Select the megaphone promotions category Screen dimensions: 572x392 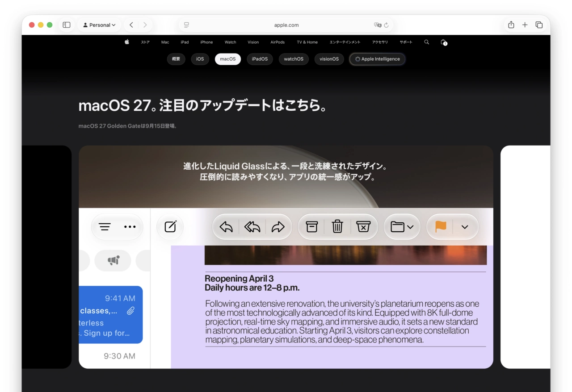pos(114,261)
